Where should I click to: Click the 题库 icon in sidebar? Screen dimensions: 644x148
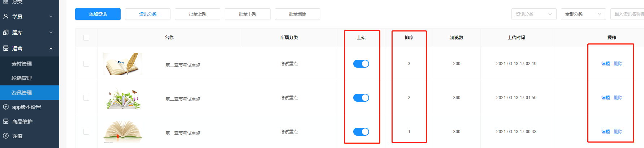coord(6,32)
